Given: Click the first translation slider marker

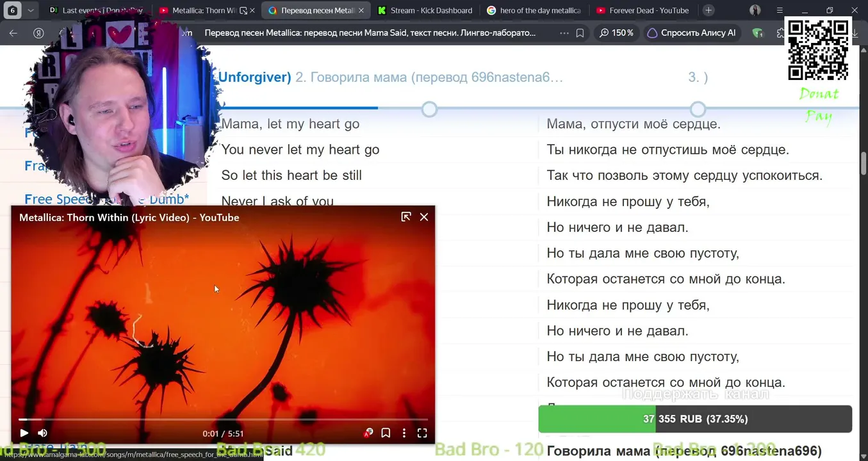Looking at the screenshot, I should 430,109.
